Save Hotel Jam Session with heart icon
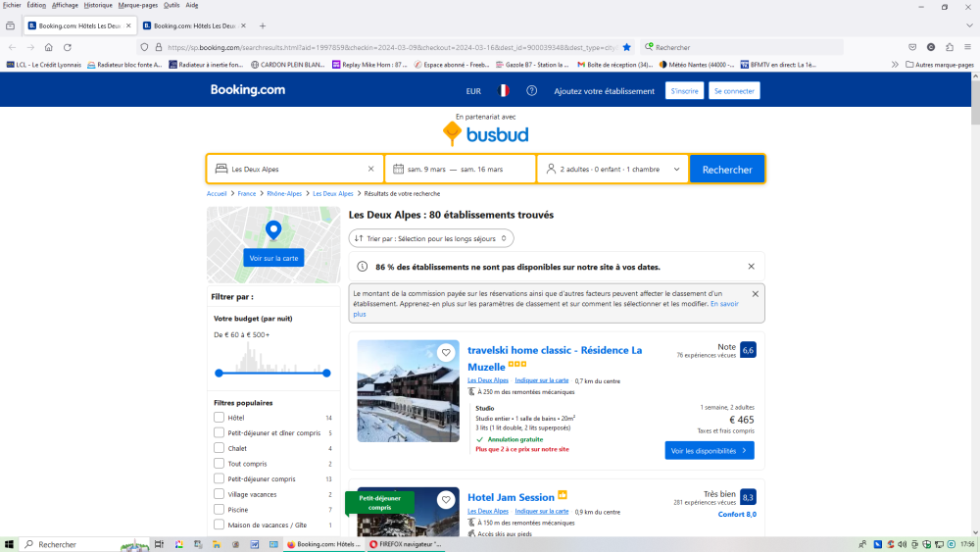The image size is (980, 552). [x=446, y=500]
